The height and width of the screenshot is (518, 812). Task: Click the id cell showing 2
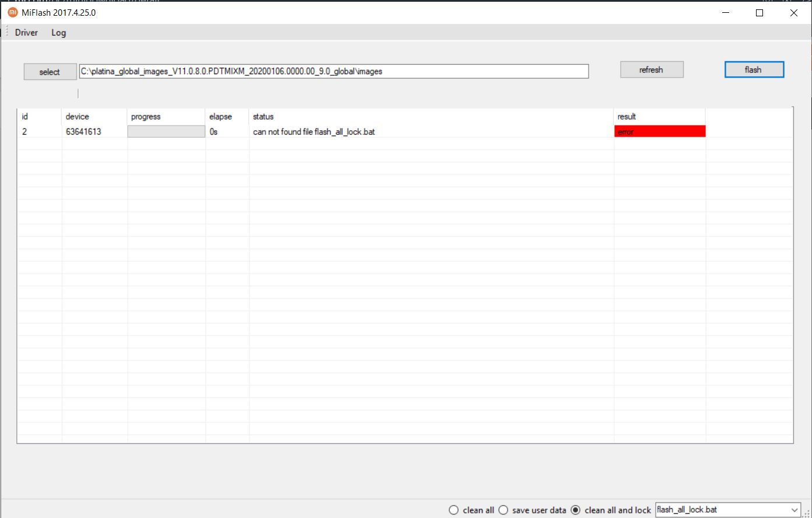[39, 132]
